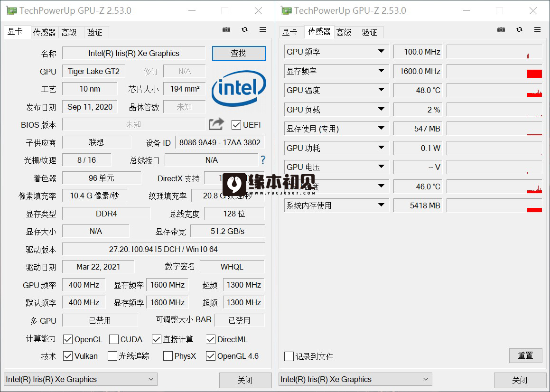550x392 pixels.
Task: Click 关闭 button in sensor window
Action: coord(520,380)
